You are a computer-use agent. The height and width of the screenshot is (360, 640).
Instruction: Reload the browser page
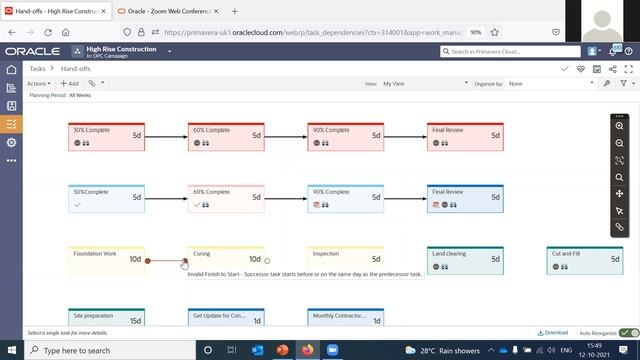point(48,32)
